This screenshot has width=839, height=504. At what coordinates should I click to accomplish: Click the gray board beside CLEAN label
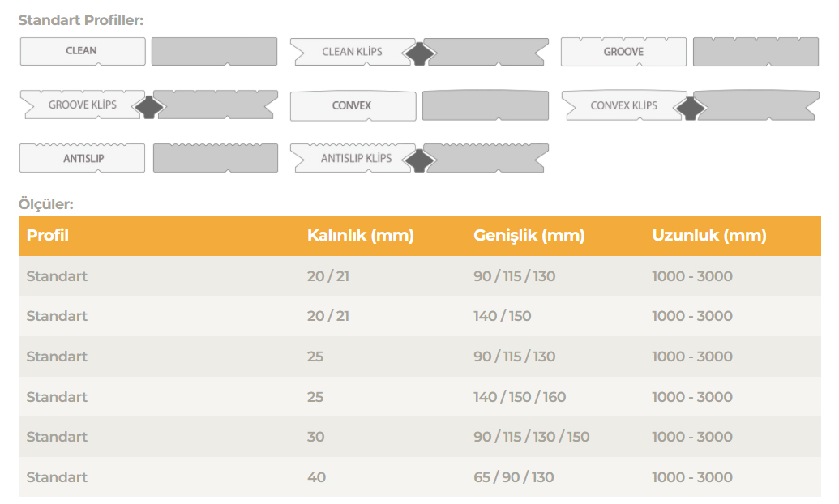pos(214,51)
